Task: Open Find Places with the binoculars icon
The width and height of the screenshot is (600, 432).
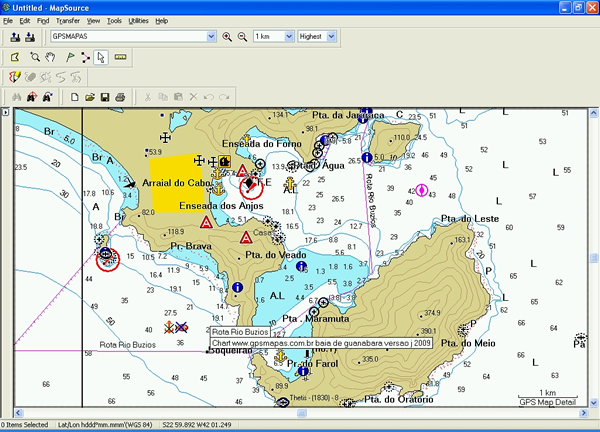Action: pos(15,97)
